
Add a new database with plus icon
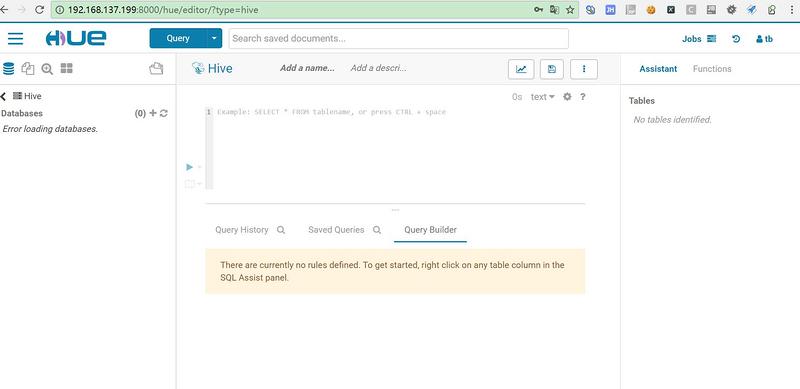[153, 113]
